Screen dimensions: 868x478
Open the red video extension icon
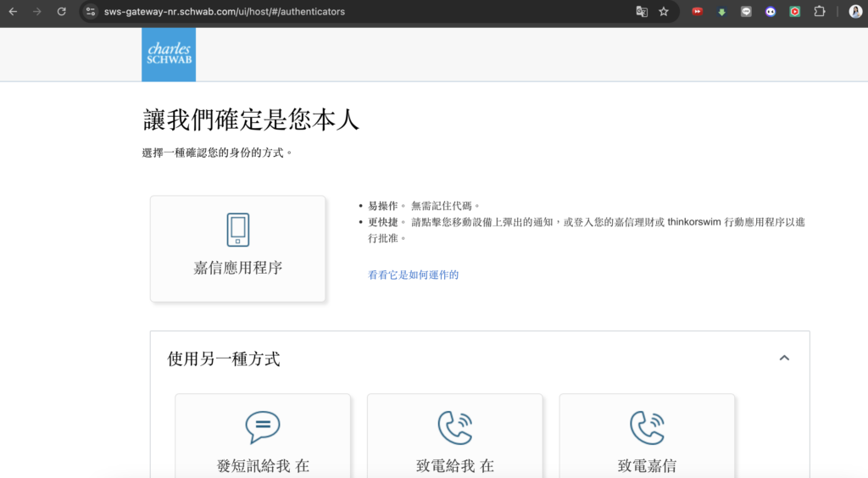pyautogui.click(x=698, y=12)
